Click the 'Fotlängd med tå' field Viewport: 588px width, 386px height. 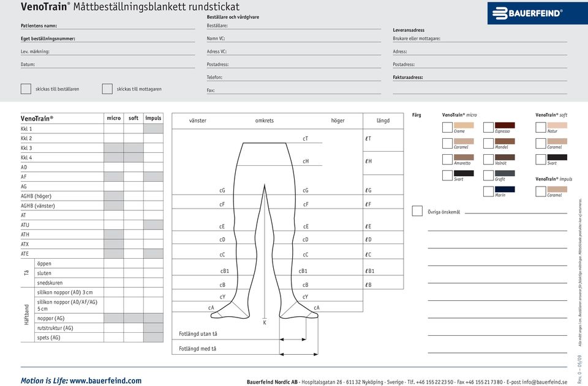[225, 347]
